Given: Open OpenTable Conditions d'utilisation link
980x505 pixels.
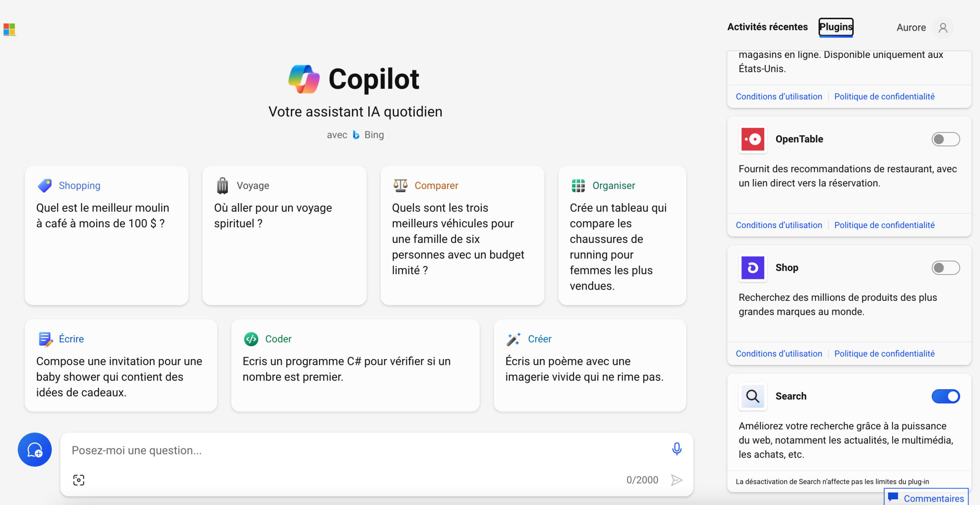Looking at the screenshot, I should (x=779, y=225).
